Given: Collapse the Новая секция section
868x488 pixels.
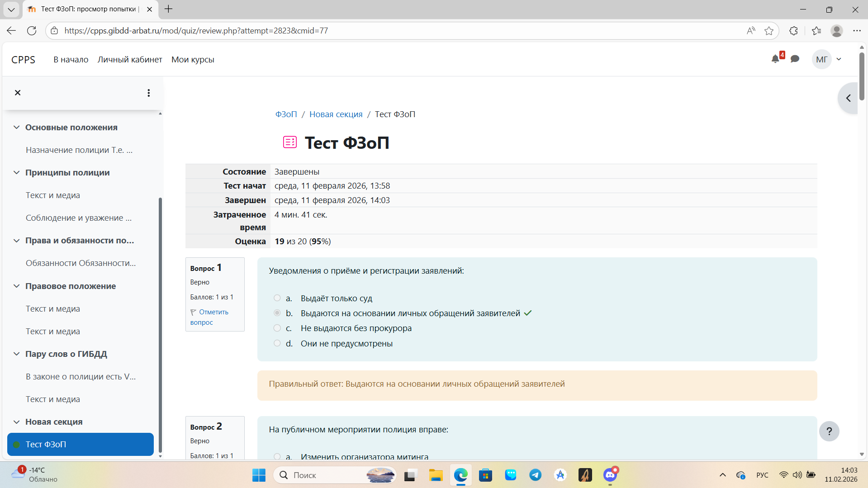Looking at the screenshot, I should pos(17,422).
